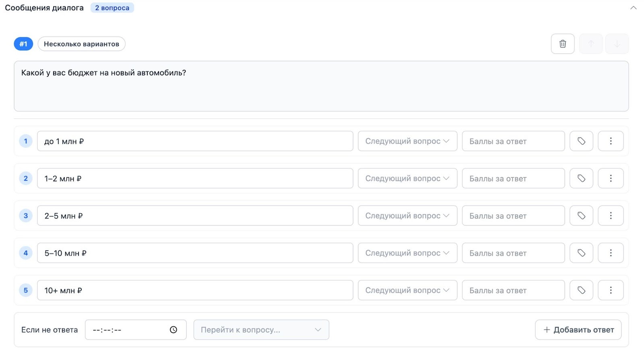Open 'Следующий вопрос' dropdown for answer 1

[407, 141]
